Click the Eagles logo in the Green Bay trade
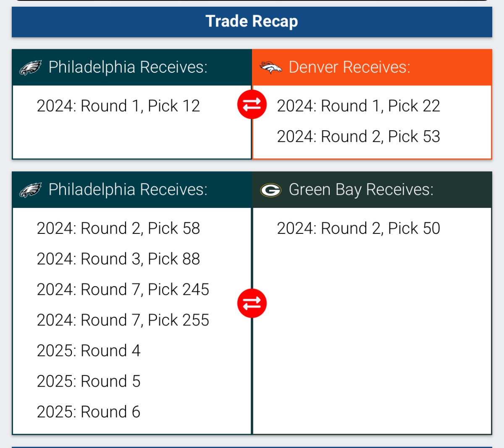The width and height of the screenshot is (504, 448). tap(30, 190)
